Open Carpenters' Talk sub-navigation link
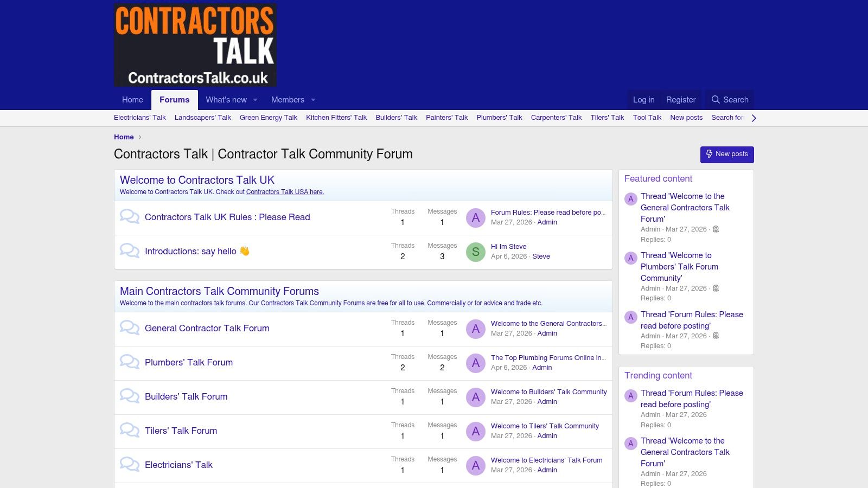The width and height of the screenshot is (868, 488). click(x=556, y=118)
